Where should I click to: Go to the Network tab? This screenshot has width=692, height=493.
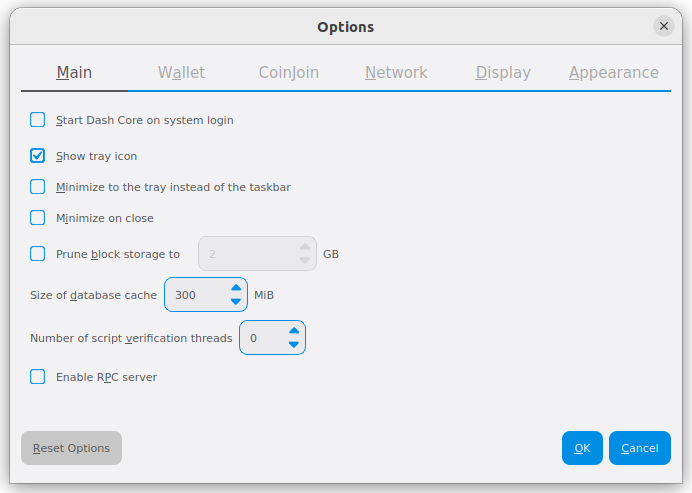396,73
